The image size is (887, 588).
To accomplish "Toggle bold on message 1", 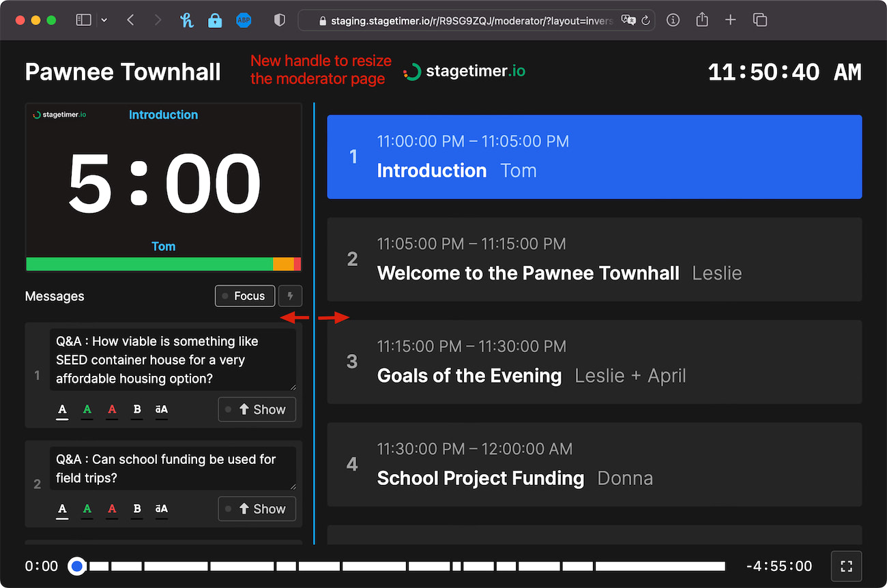I will click(137, 410).
